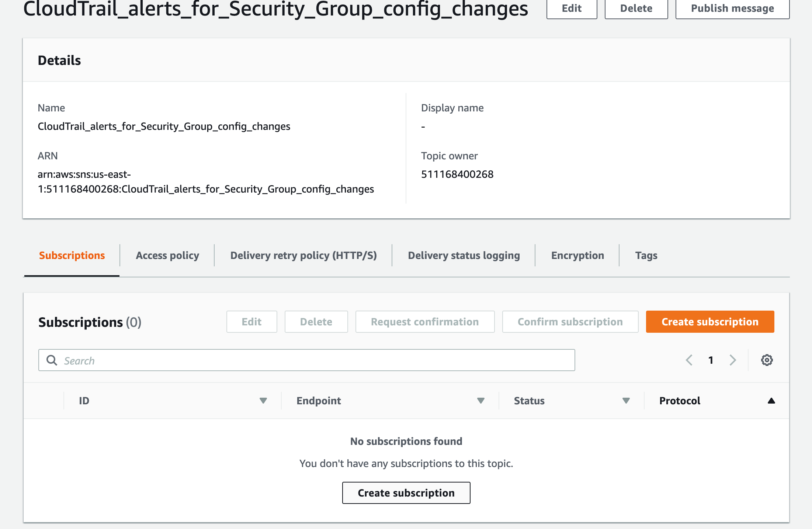
Task: Click Create subscription in empty table
Action: [x=406, y=493]
